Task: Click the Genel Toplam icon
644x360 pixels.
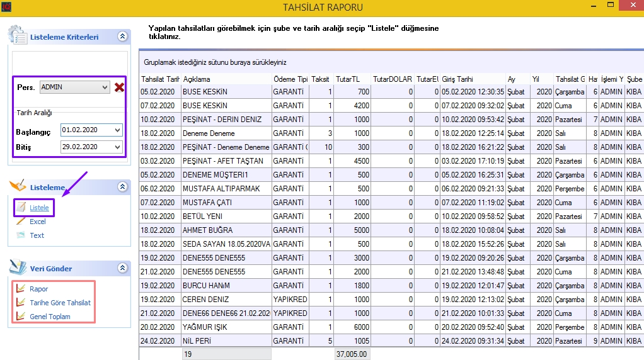Action: coord(20,317)
